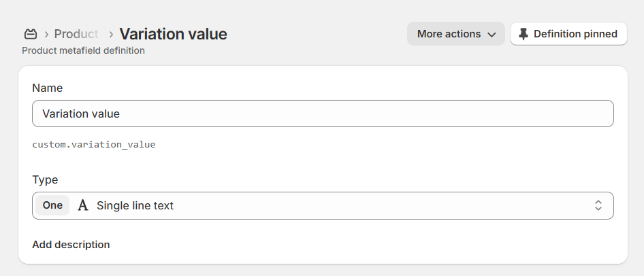
Task: Click the chevron arrow in More actions
Action: (492, 34)
